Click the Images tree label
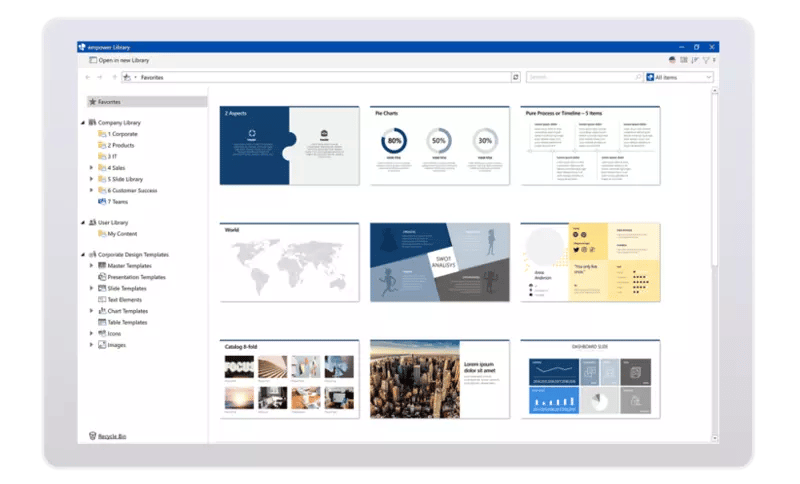800x484 pixels. pos(116,345)
